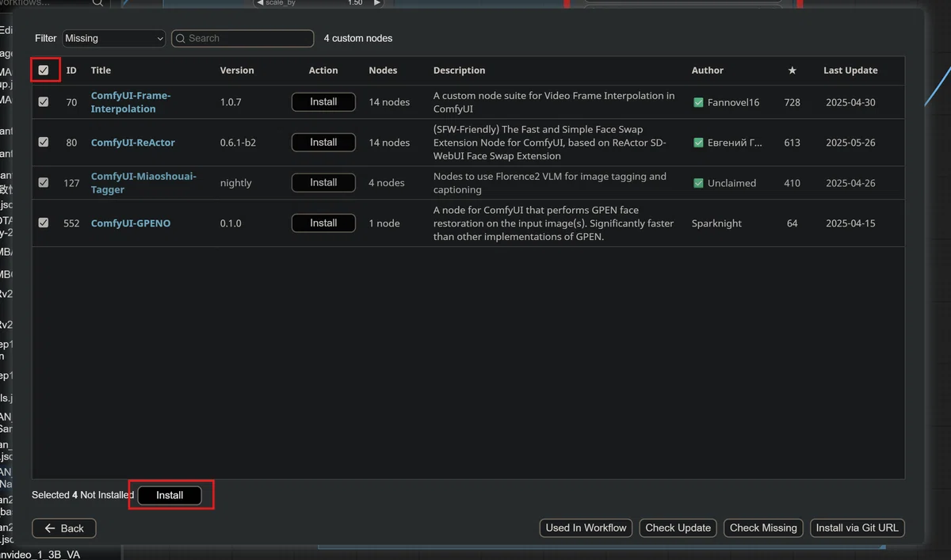This screenshot has height=560, width=951.
Task: Click the increase arrow on scale_by widget
Action: pos(377,3)
